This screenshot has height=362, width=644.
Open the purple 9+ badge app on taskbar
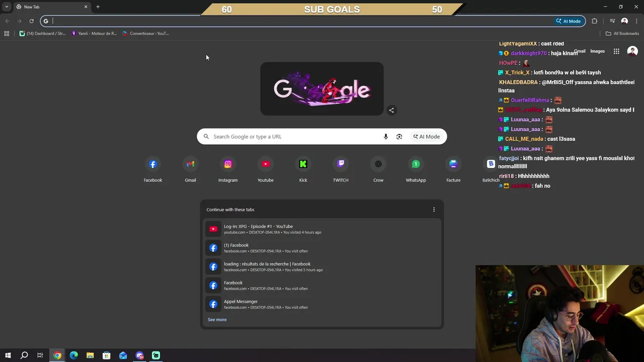(x=139, y=355)
